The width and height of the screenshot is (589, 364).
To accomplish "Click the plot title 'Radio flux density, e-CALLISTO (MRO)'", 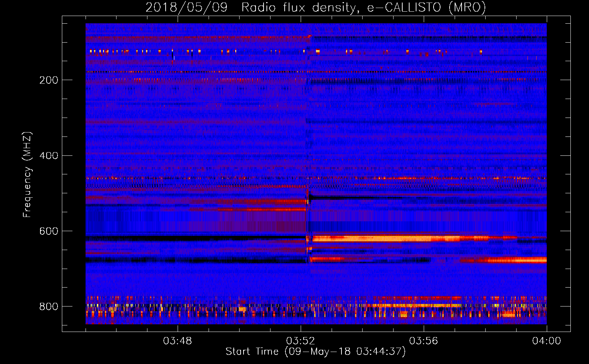I will click(x=364, y=7).
